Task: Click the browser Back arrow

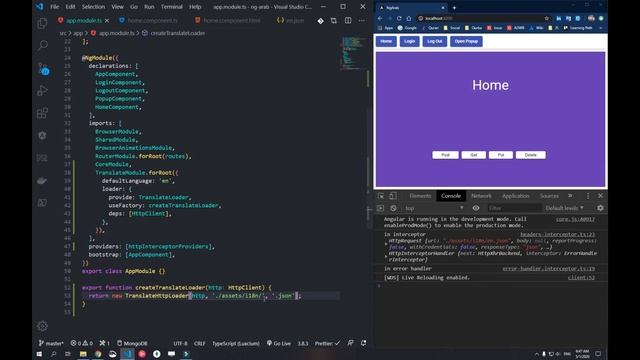Action: click(380, 18)
